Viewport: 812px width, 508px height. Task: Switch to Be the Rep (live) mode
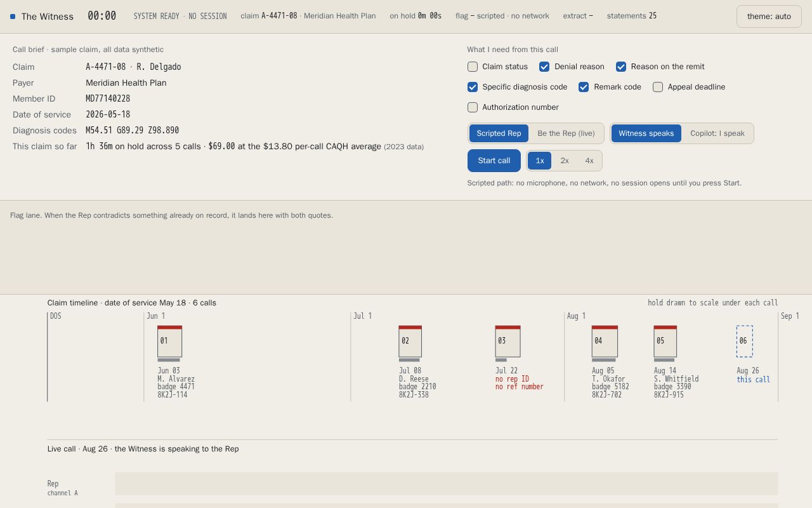tap(566, 133)
